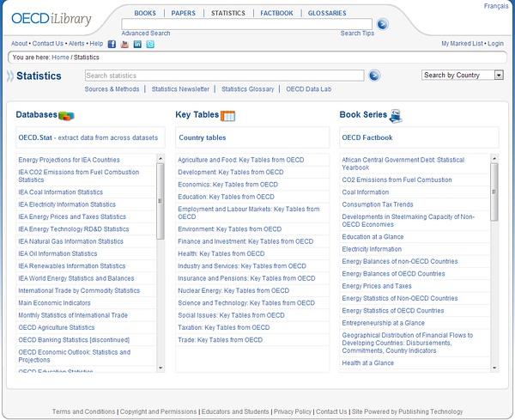The image size is (515, 420).
Task: Click the Book Series scroll down arrow
Action: click(494, 368)
